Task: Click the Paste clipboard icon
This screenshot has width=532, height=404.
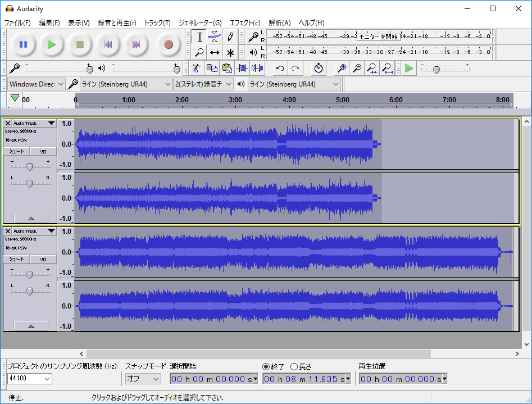Action: 226,68
